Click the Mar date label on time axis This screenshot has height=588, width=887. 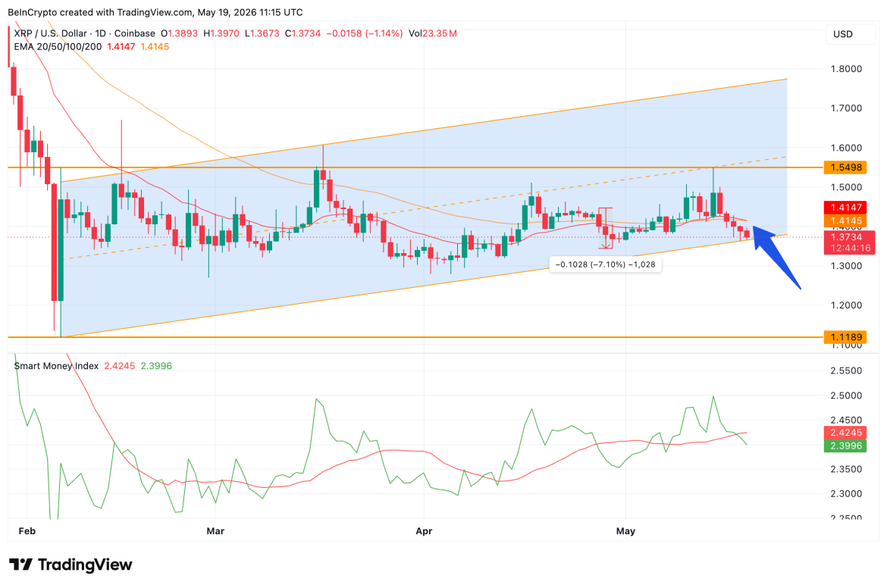(215, 531)
